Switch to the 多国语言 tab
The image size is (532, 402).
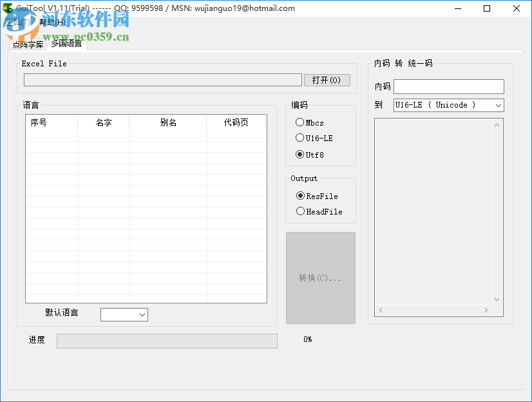(66, 43)
